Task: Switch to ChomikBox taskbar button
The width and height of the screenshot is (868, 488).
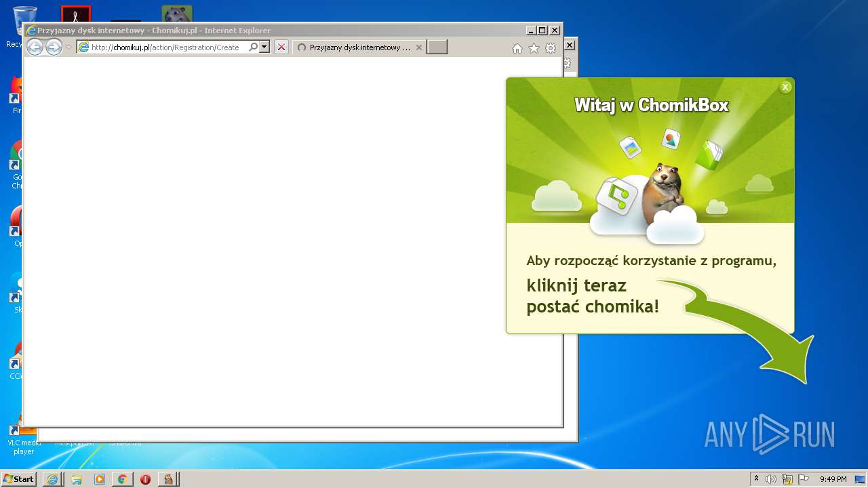Action: (x=169, y=479)
